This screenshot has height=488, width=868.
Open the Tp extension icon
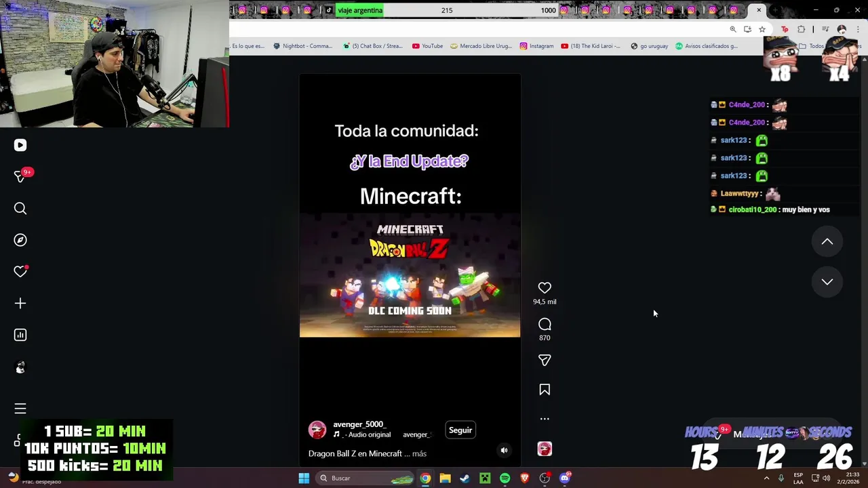point(785,29)
